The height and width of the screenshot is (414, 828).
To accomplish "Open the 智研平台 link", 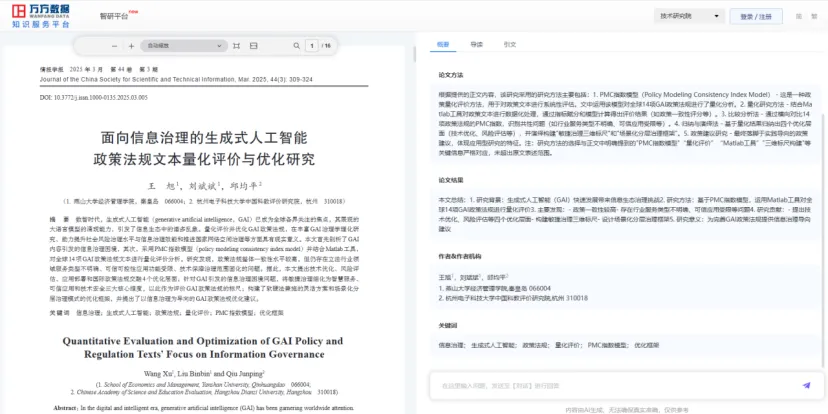I will [x=115, y=17].
